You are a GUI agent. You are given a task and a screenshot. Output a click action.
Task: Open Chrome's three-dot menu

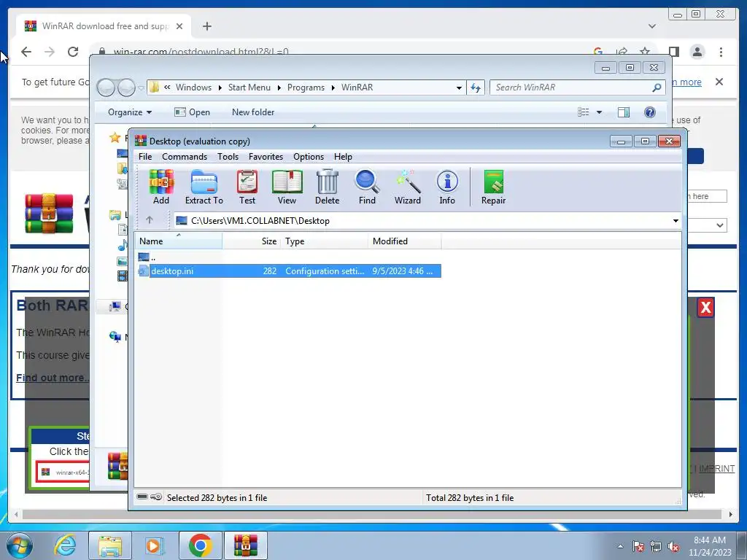pos(721,52)
